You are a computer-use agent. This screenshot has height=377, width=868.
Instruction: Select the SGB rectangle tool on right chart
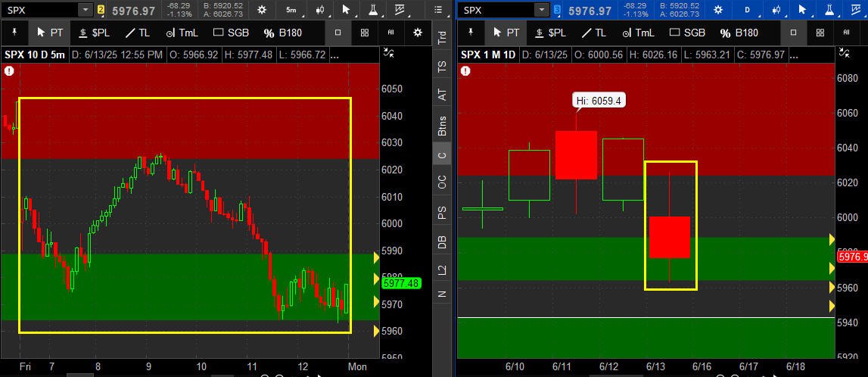point(688,33)
